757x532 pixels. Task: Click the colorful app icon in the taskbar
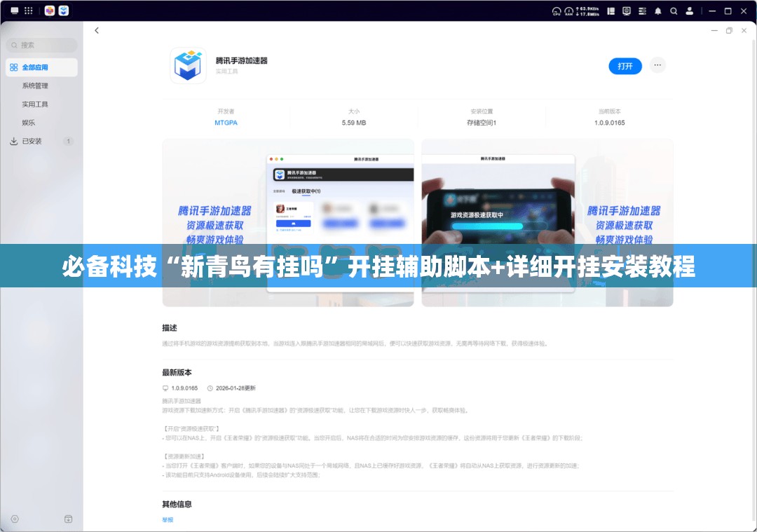(50, 11)
